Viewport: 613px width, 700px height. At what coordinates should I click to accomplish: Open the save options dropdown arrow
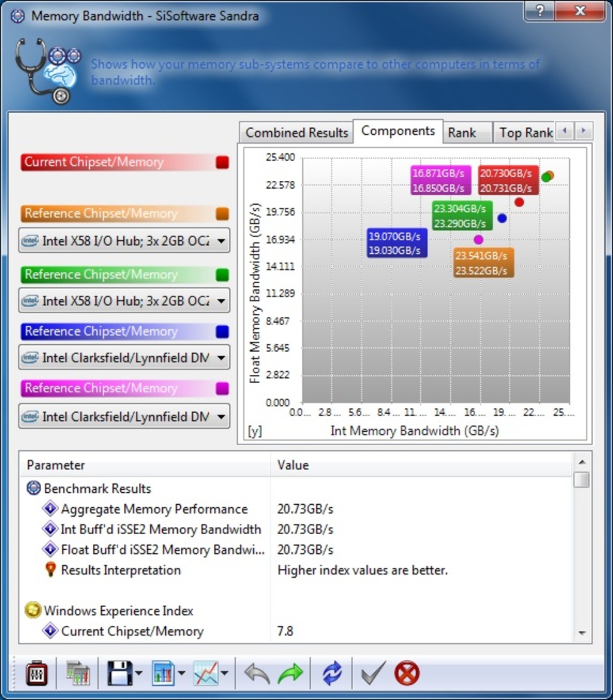(139, 673)
